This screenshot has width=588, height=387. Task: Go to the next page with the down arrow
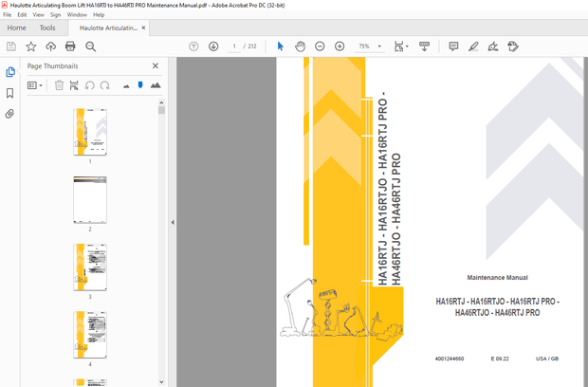pyautogui.click(x=213, y=46)
